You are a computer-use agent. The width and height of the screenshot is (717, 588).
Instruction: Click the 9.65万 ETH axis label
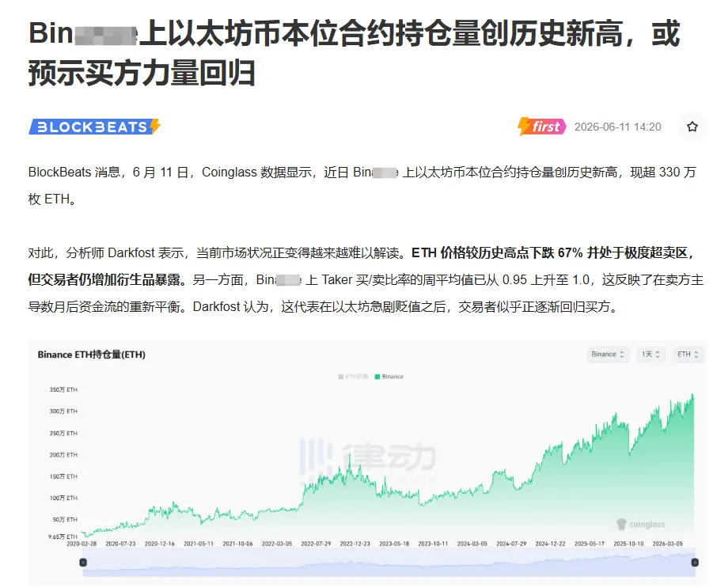(x=63, y=537)
